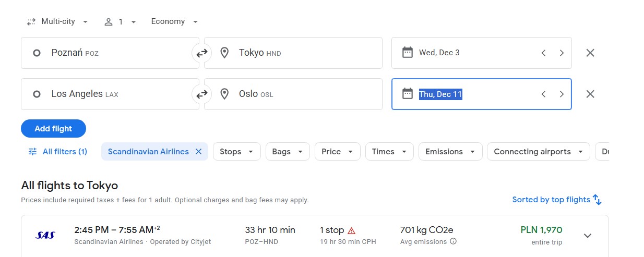This screenshot has width=644, height=257.
Task: Click the calendar icon beside Thu, Dec 11
Action: click(408, 94)
